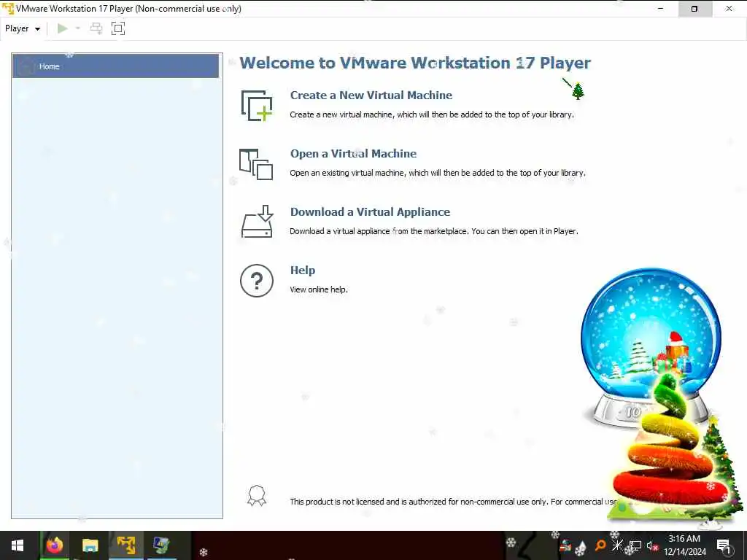
Task: Click the VMware logo in the title bar
Action: pos(8,9)
